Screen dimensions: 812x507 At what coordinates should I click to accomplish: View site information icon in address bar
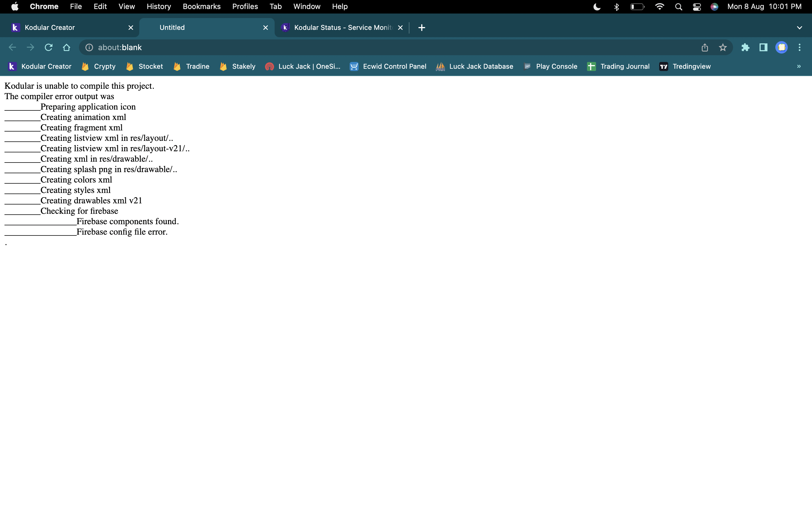tap(89, 47)
